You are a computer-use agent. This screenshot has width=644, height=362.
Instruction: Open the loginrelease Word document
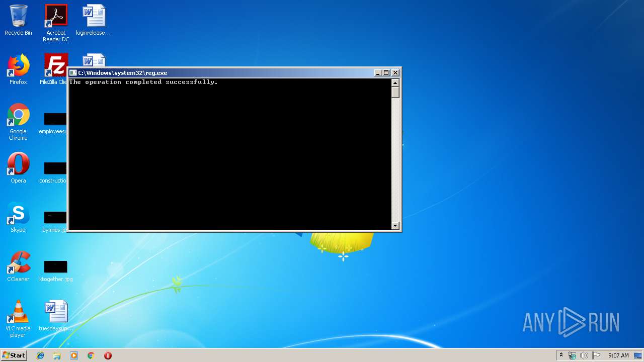pos(94,20)
